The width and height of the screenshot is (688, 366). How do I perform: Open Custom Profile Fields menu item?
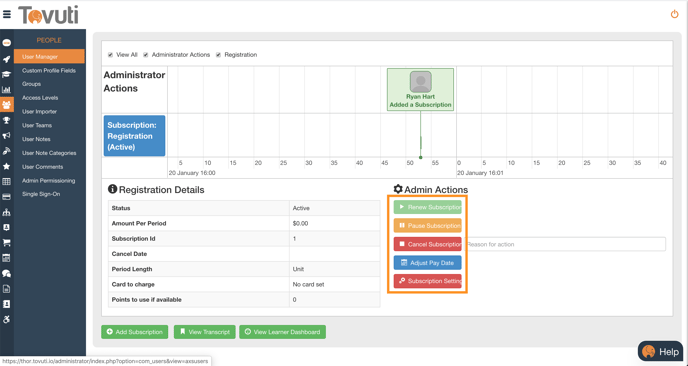point(49,70)
